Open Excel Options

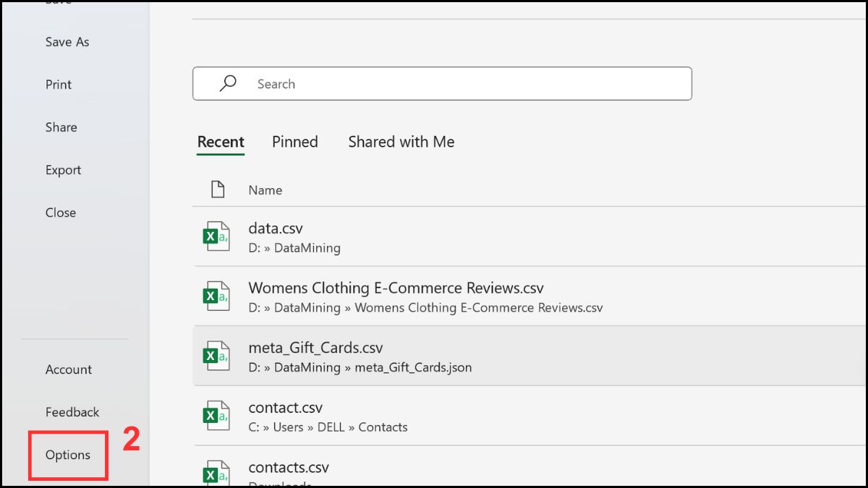click(67, 455)
